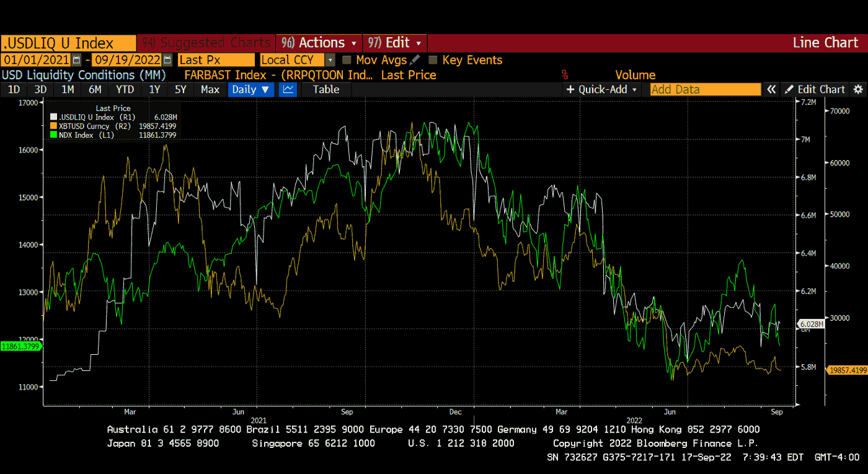Switch to Table view
Screen dimensions: 868x474
(326, 89)
